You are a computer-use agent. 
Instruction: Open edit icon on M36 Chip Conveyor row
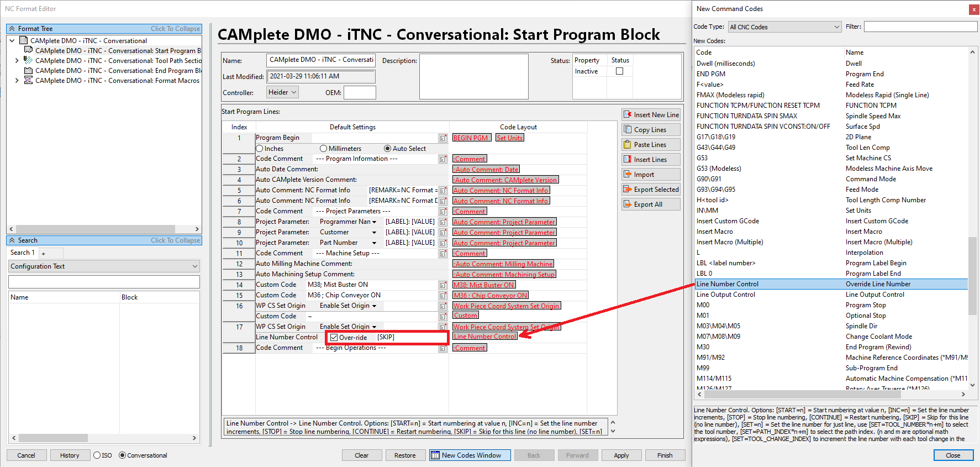443,296
